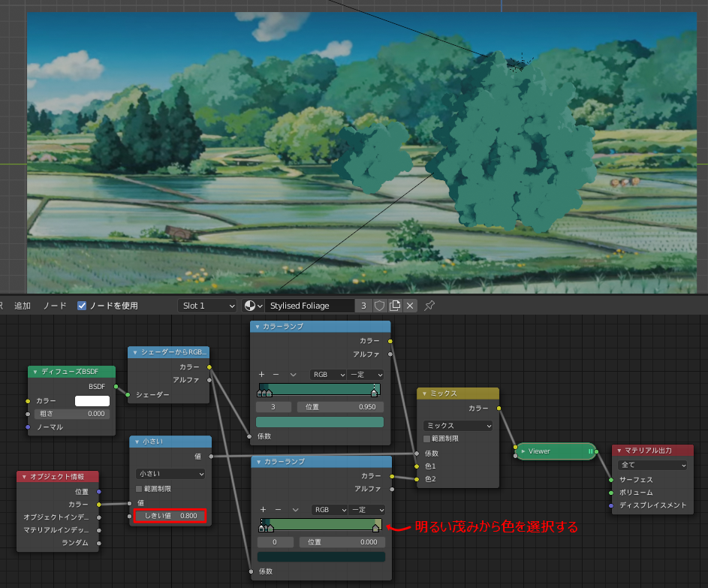This screenshot has height=588, width=708.
Task: Enable the ノードを使用 checkbox
Action: [x=82, y=306]
